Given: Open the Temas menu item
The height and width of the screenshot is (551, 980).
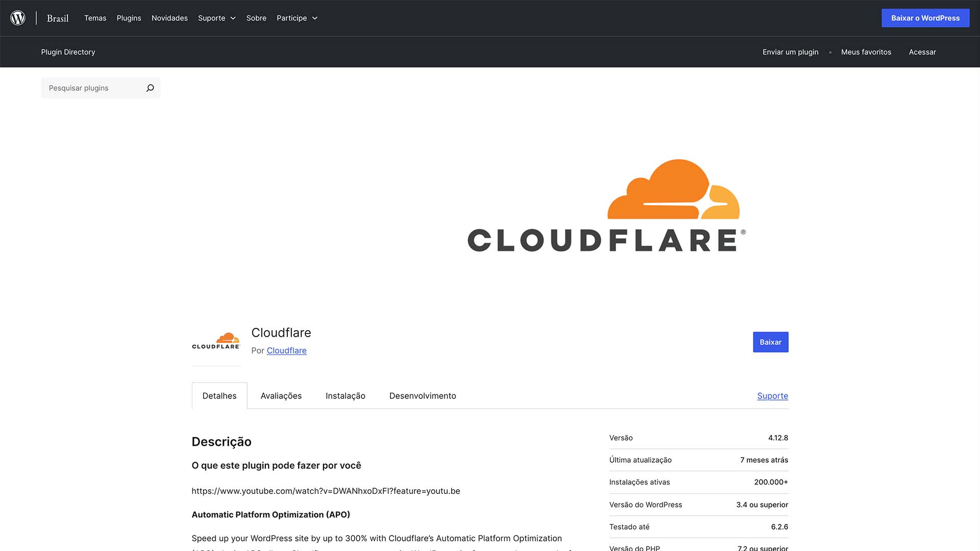Looking at the screenshot, I should click(95, 18).
